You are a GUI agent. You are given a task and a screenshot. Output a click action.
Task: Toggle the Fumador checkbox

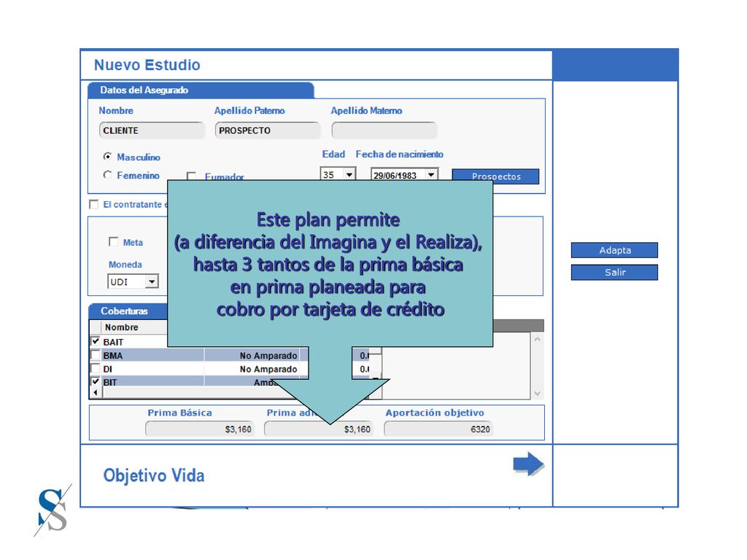[192, 176]
